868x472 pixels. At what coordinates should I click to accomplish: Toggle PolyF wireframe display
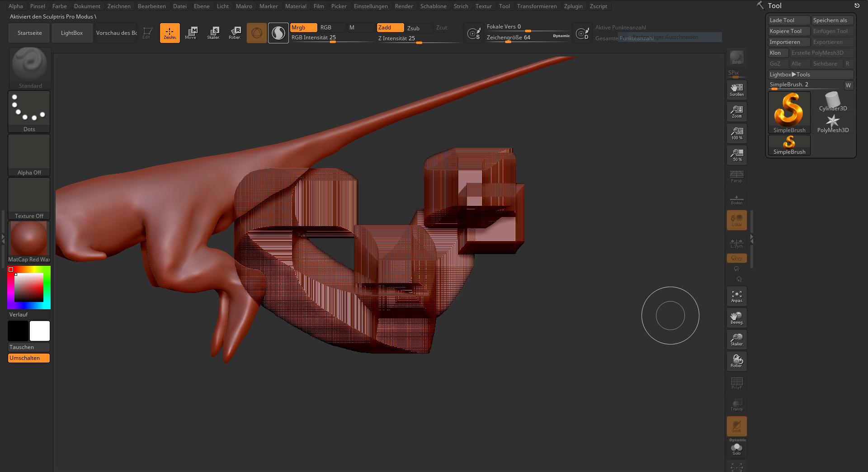tap(737, 383)
